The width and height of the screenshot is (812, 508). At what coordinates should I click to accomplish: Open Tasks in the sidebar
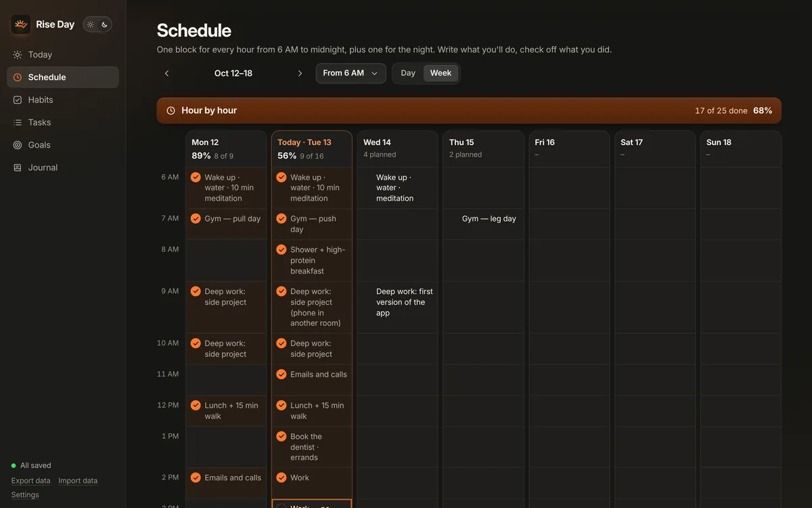pos(63,123)
